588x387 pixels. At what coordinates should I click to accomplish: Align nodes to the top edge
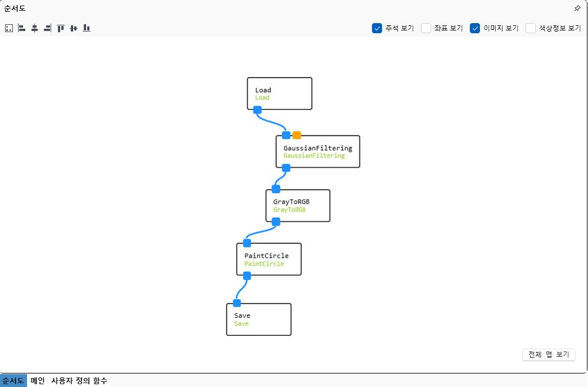click(x=61, y=28)
